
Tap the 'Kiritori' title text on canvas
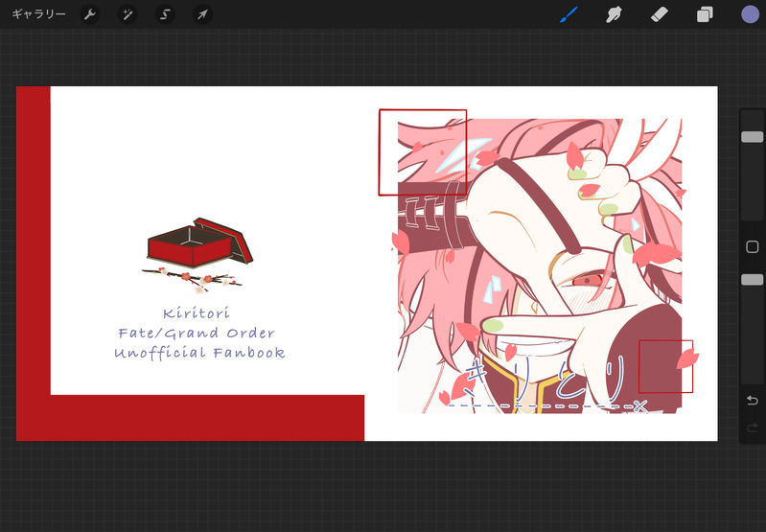pos(197,313)
